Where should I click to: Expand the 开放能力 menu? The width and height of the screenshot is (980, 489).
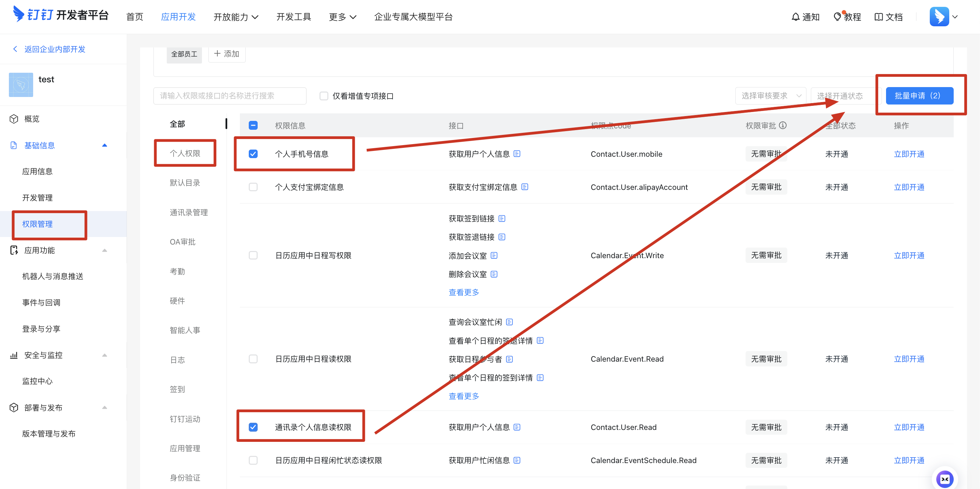pos(236,17)
